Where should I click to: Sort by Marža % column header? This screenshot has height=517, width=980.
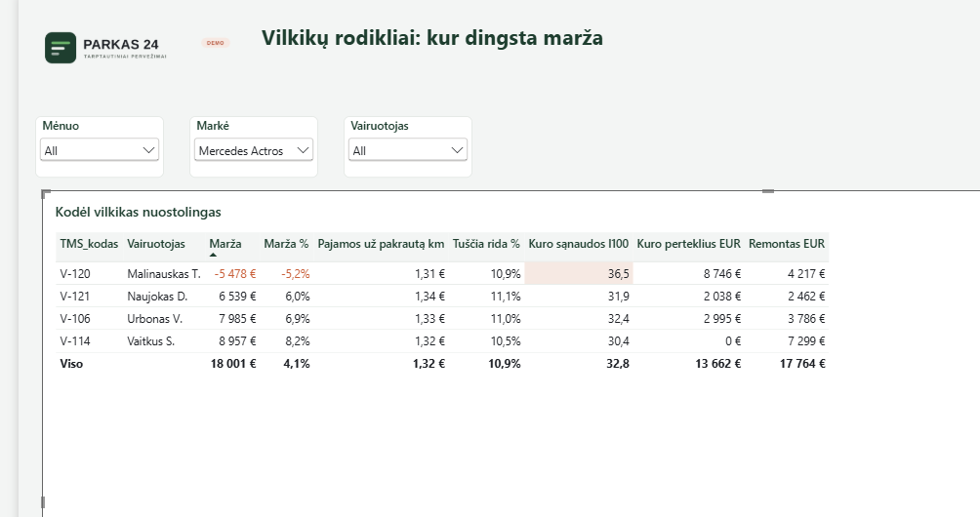(286, 244)
